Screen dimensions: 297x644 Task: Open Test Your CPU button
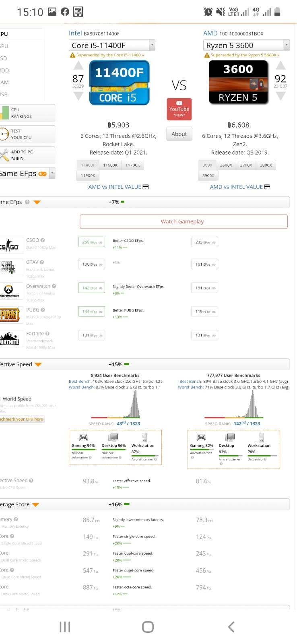[x=27, y=134]
